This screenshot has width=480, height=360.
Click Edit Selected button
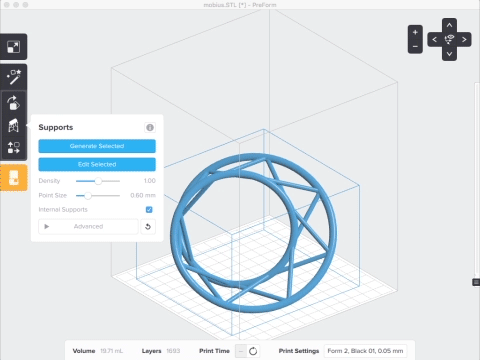(97, 164)
